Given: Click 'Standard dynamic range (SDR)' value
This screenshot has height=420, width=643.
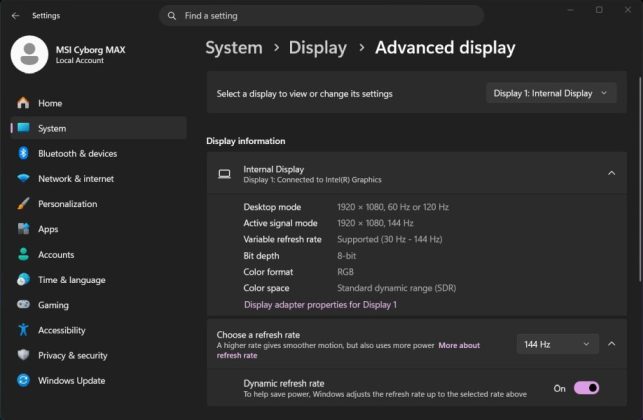Looking at the screenshot, I should pos(397,288).
